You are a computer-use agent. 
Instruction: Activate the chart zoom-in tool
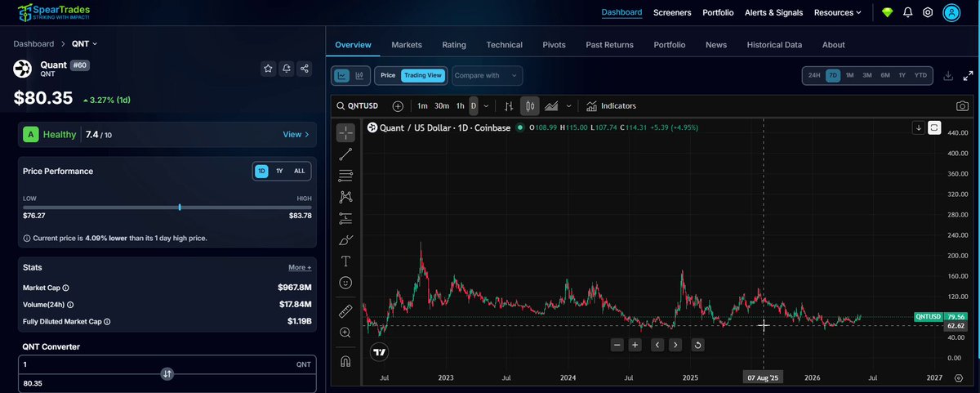[x=345, y=332]
